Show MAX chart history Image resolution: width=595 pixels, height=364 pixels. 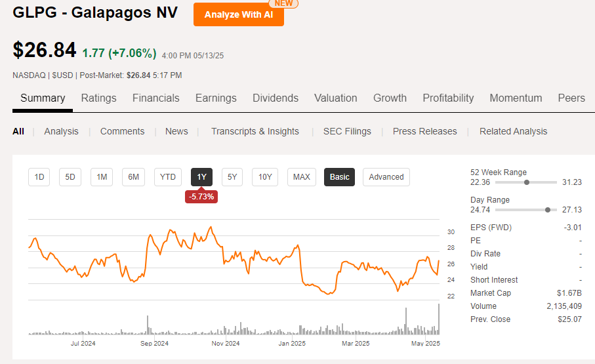coord(302,177)
